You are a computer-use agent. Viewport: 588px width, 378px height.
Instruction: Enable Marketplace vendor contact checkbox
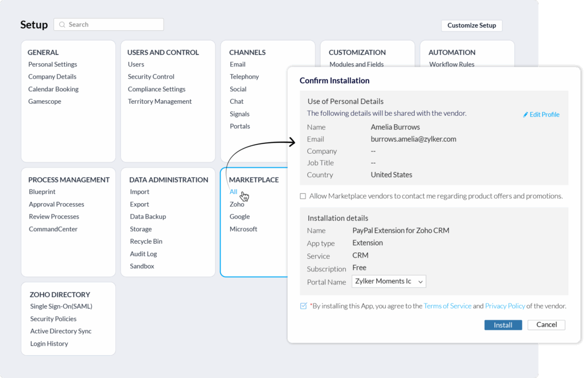click(303, 196)
